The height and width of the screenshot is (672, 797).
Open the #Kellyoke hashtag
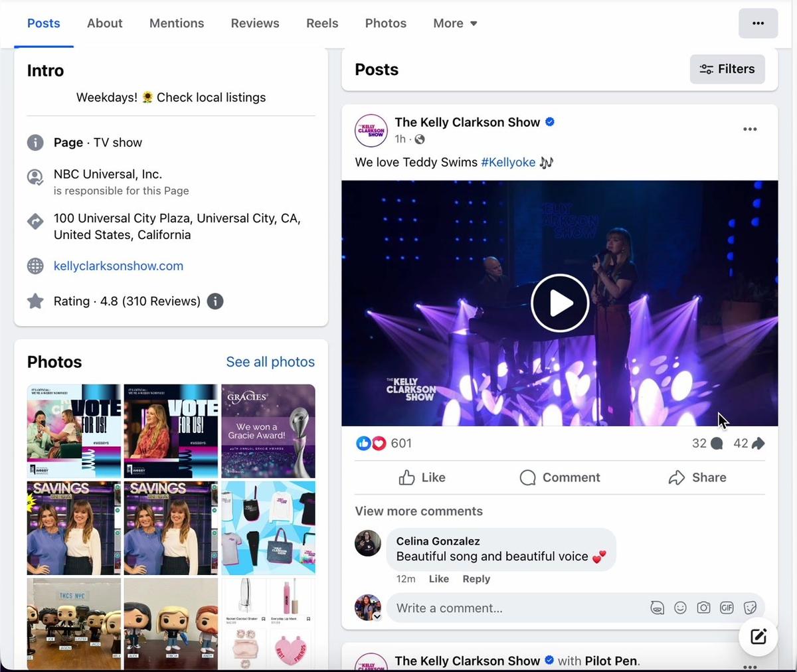(x=508, y=162)
